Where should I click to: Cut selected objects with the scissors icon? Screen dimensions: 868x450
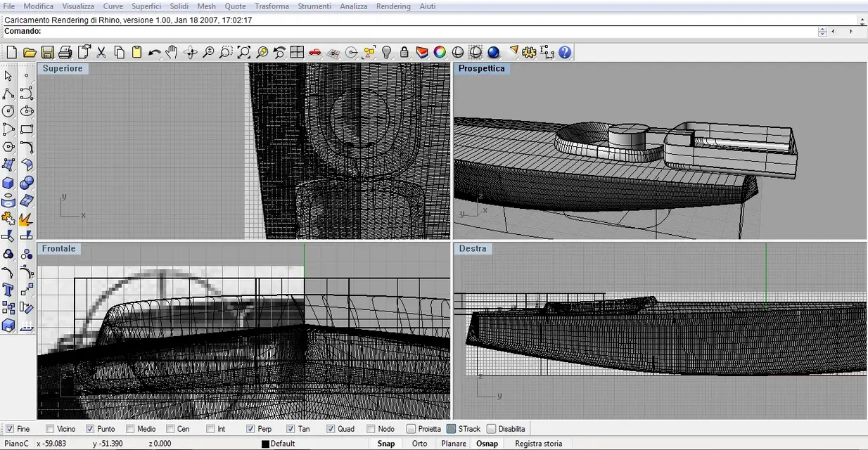click(101, 52)
